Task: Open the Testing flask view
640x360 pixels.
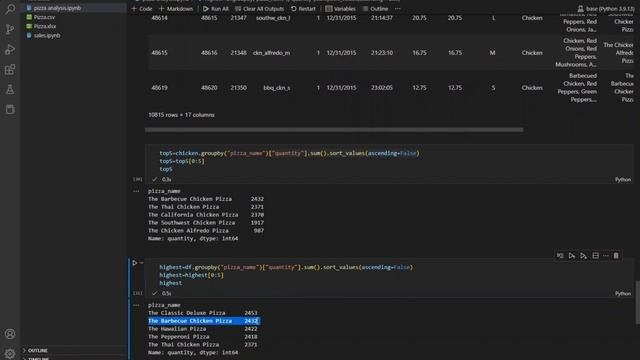Action: pyautogui.click(x=10, y=89)
